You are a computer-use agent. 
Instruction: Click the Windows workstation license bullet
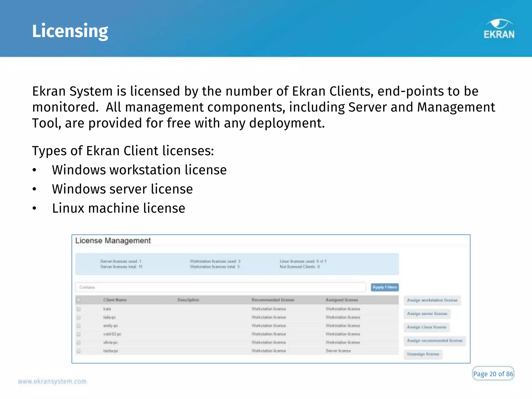pos(139,170)
